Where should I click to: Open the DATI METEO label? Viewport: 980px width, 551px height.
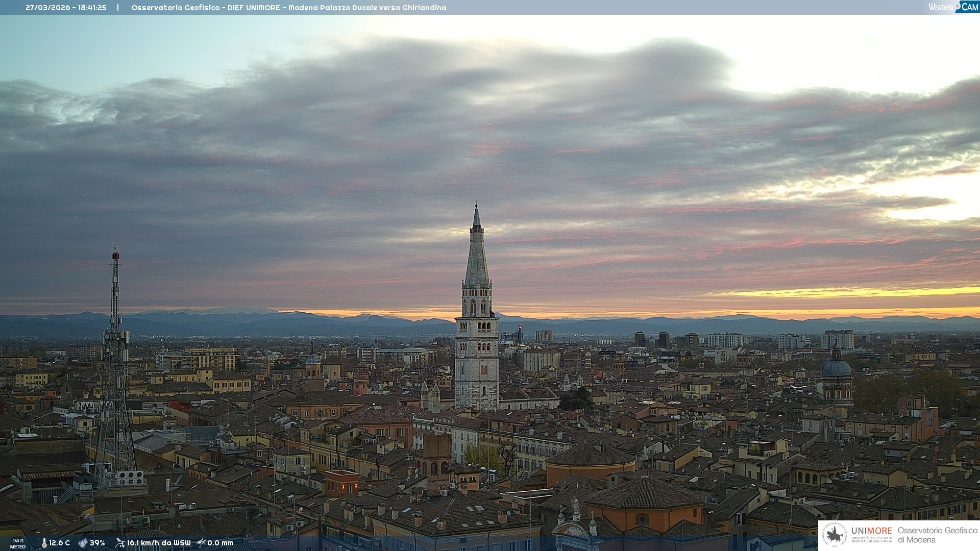[18, 543]
